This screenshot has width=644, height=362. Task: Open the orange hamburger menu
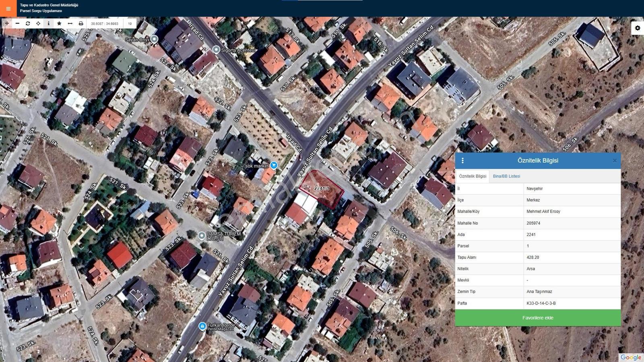[8, 8]
